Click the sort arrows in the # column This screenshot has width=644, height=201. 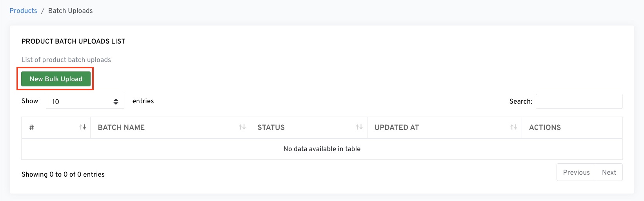coord(82,127)
